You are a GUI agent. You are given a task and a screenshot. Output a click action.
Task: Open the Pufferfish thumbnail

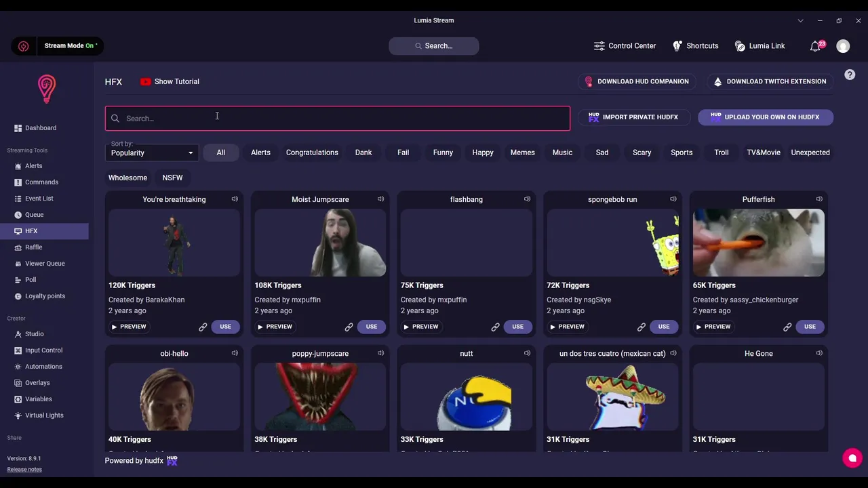coord(759,243)
